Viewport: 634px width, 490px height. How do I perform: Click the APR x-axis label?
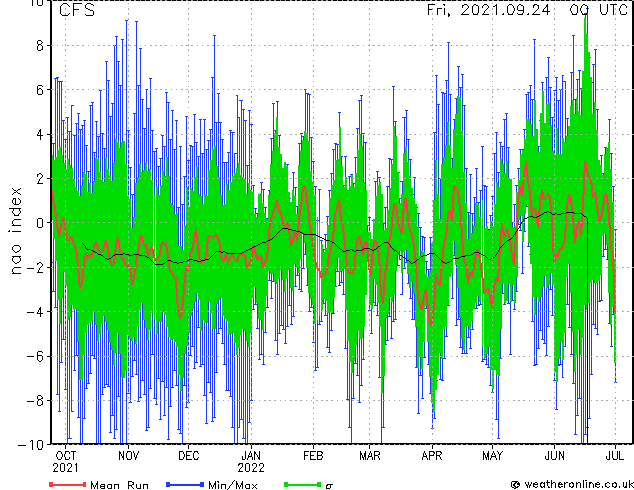point(432,456)
